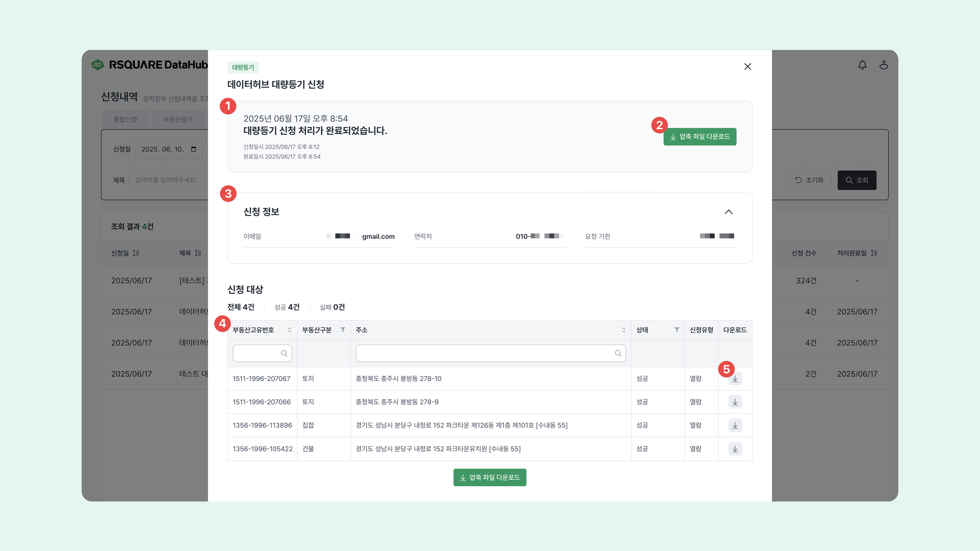The height and width of the screenshot is (551, 980).
Task: Close the 대량등기 신청 dialog
Action: pos(748,67)
